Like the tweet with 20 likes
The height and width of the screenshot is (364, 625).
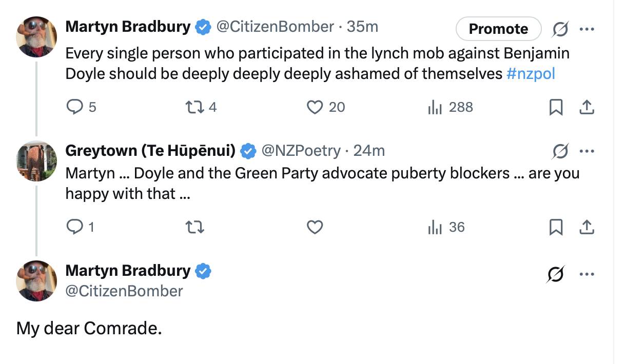[314, 107]
